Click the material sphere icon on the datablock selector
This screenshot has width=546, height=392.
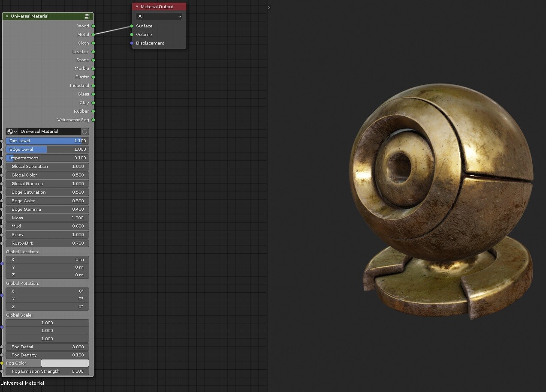coord(9,132)
